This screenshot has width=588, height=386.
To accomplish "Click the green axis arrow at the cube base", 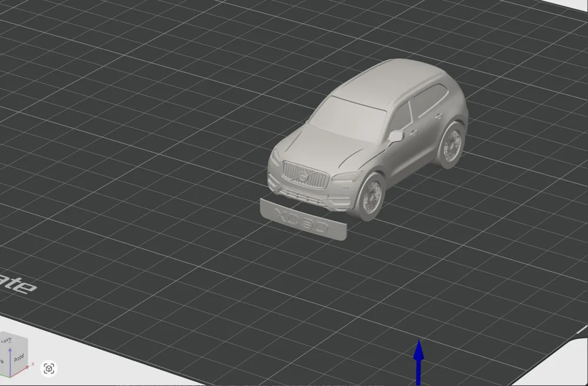I will [2, 375].
